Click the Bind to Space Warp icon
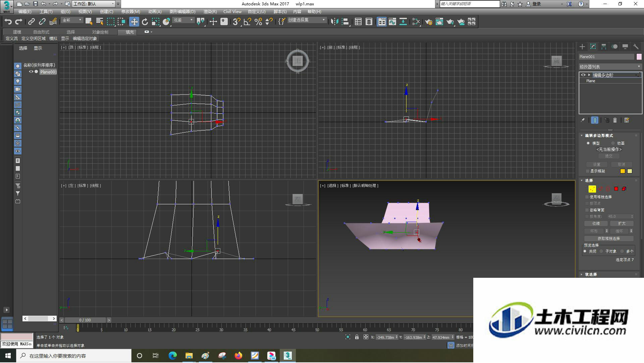 53,22
